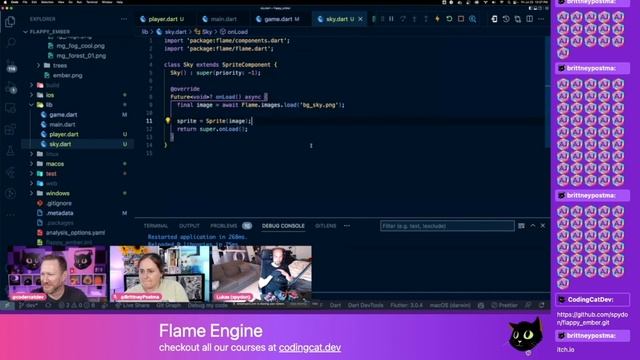Open mg_forest_01.png in the explorer
Screen dimensions: 640x360
pos(81,56)
